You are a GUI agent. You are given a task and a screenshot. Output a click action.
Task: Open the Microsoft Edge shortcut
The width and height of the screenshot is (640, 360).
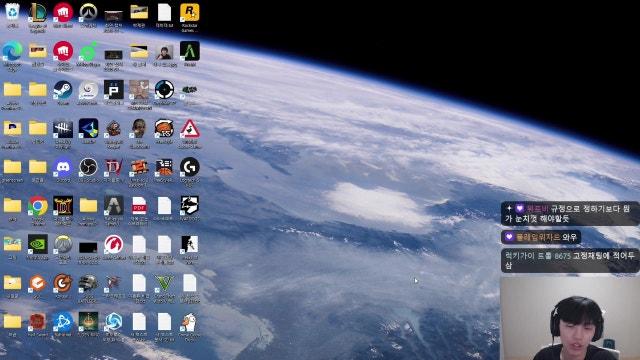pos(12,51)
